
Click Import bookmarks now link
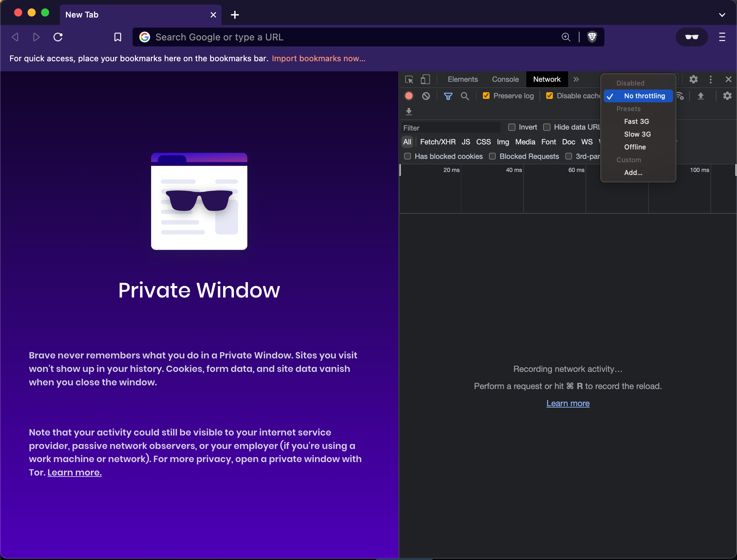coord(318,59)
